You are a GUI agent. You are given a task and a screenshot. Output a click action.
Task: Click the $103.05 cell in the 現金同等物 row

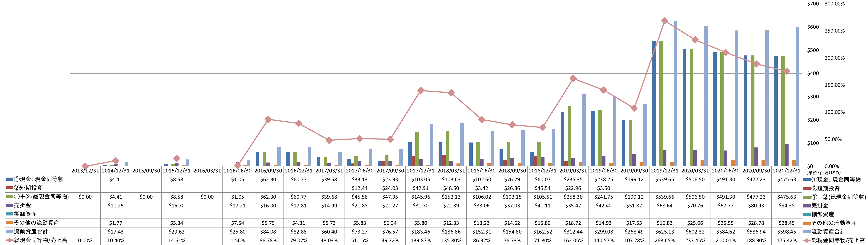click(x=420, y=179)
